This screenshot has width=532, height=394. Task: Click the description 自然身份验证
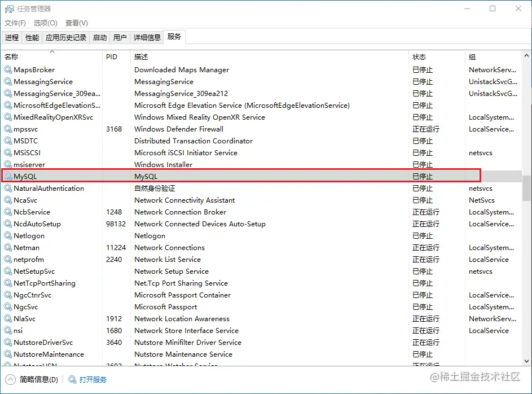pyautogui.click(x=155, y=188)
